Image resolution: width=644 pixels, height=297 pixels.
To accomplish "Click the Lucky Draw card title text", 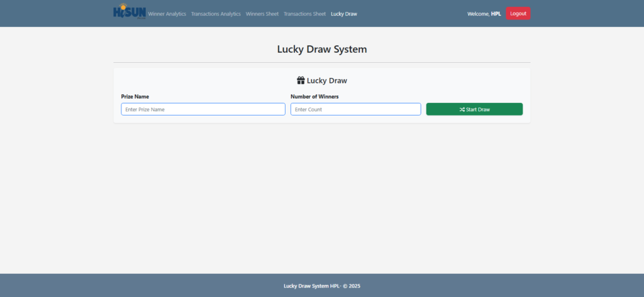I will click(x=326, y=81).
